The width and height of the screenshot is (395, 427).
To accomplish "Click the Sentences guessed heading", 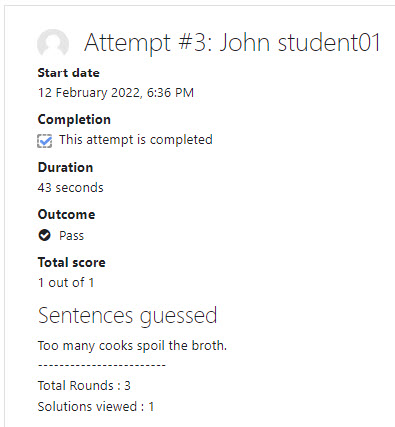I will (127, 316).
